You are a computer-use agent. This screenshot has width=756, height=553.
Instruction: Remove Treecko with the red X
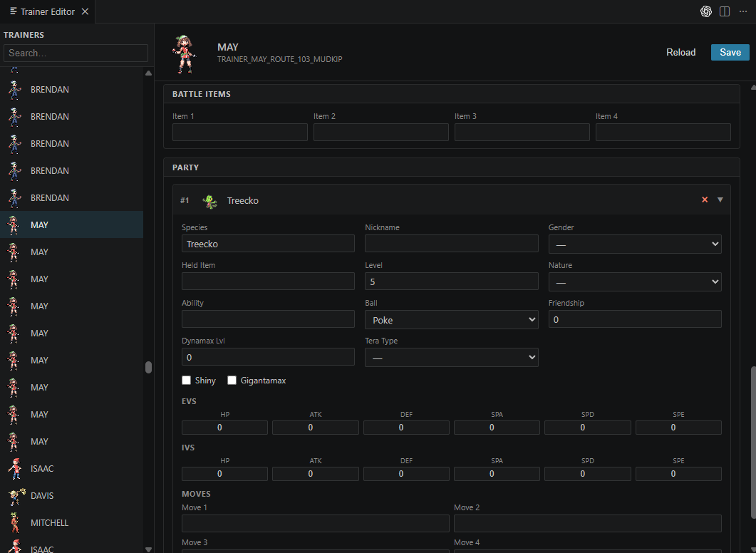(x=705, y=200)
